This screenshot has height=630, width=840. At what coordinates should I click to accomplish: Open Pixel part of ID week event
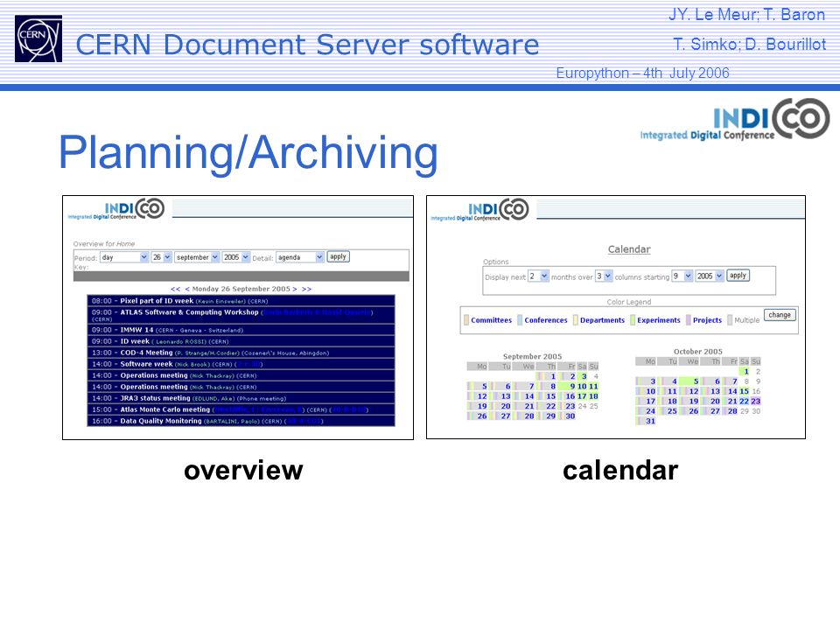coord(157,301)
